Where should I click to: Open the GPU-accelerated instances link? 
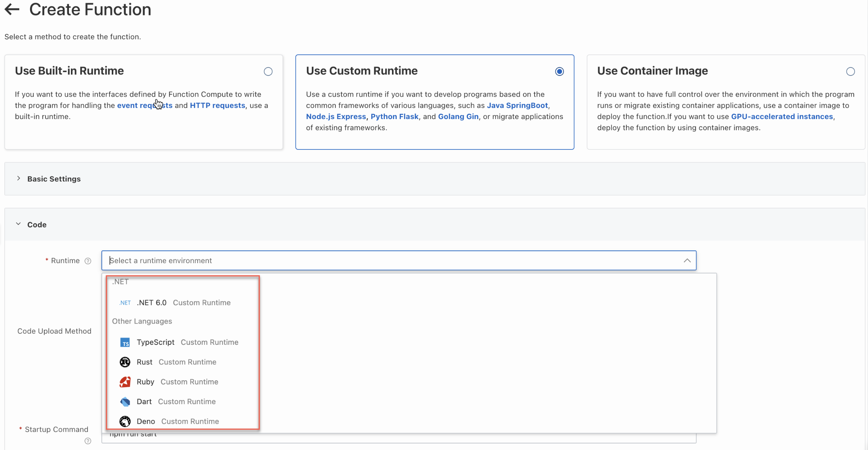(782, 116)
